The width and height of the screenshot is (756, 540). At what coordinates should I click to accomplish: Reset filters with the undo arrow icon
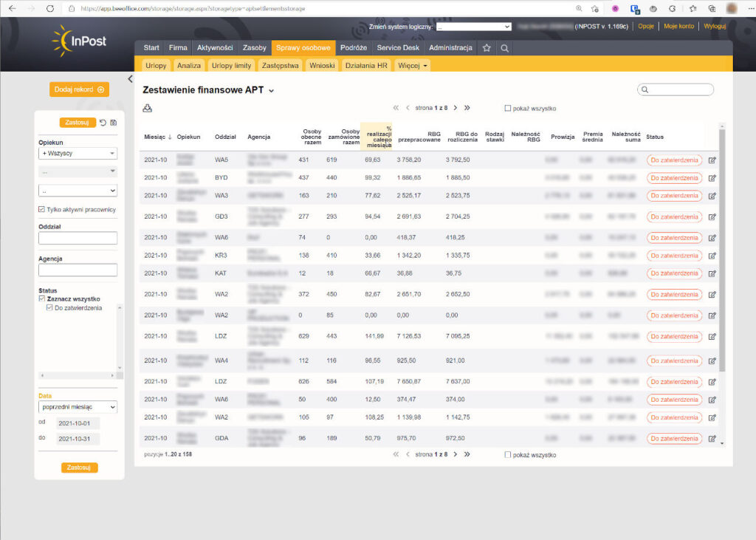tap(103, 123)
